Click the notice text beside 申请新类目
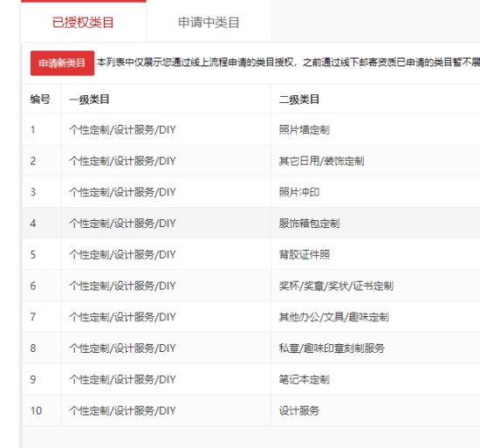 pyautogui.click(x=288, y=63)
